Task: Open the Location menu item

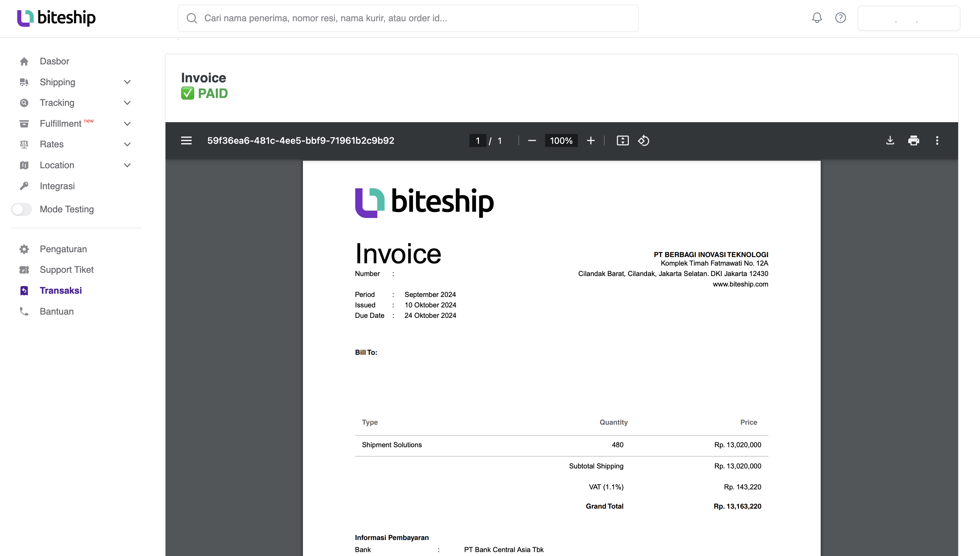Action: point(57,165)
